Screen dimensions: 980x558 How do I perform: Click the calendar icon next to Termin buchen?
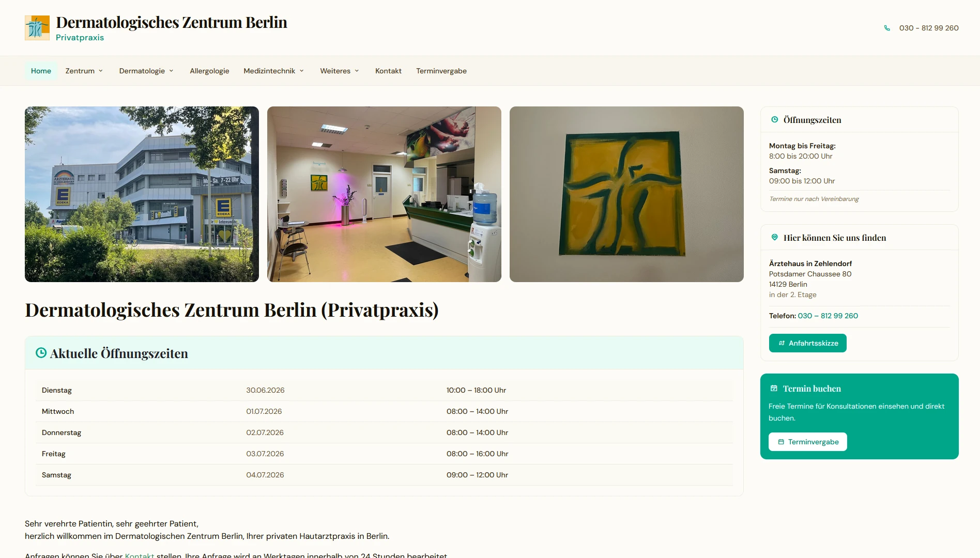[774, 388]
